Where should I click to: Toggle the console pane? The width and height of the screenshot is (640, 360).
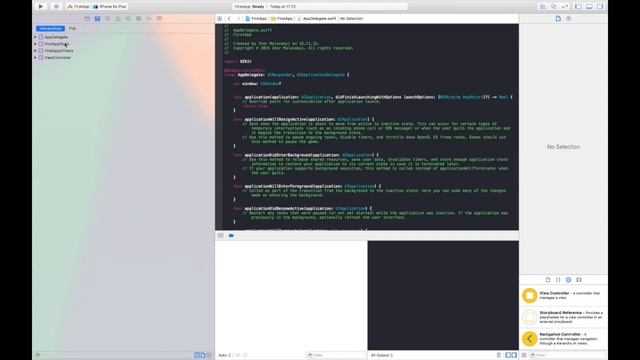(514, 355)
